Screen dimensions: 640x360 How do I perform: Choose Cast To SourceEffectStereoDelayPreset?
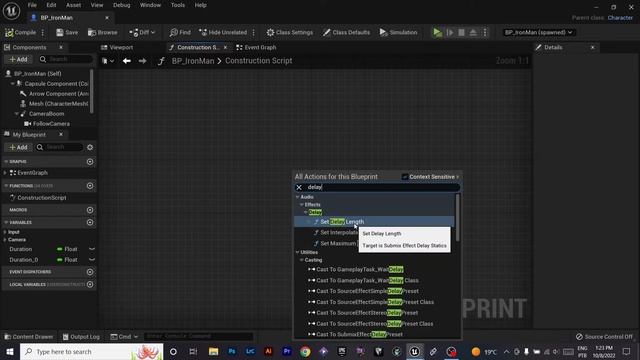coord(367,313)
